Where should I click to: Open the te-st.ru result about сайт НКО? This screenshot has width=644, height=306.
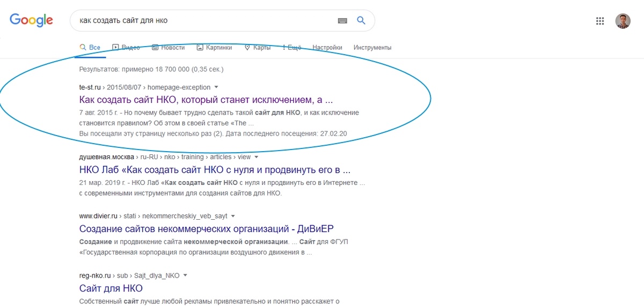206,100
